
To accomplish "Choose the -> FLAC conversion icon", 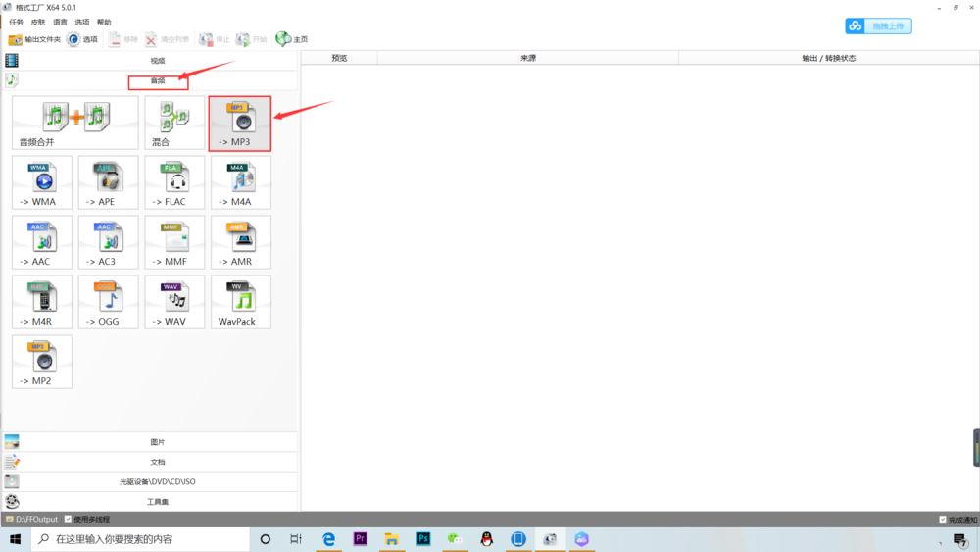I will click(174, 182).
